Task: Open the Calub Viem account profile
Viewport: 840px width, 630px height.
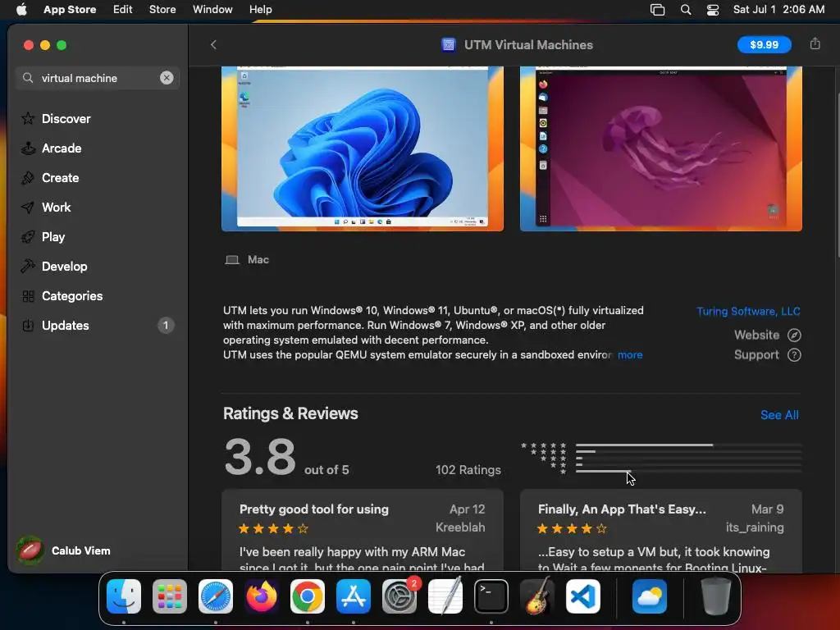Action: click(64, 550)
